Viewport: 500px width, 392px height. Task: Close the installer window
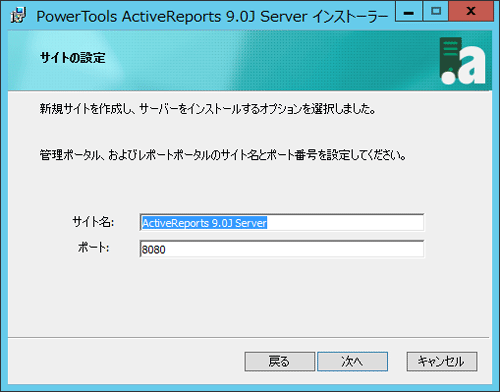471,12
